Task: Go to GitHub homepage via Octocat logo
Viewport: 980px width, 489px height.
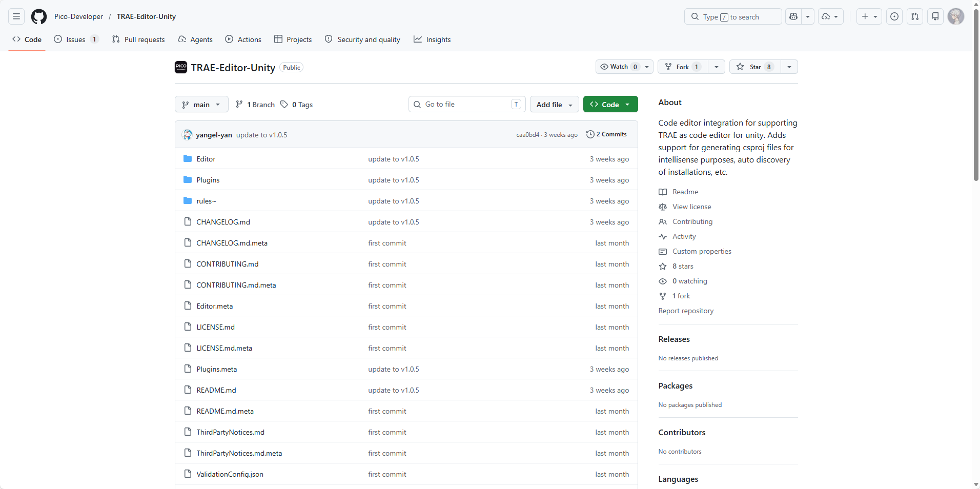Action: [39, 16]
